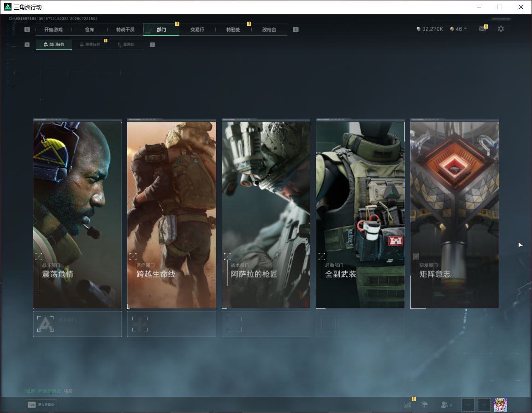Click the 全副武装 title text
Viewport: 532px width, 413px height.
pyautogui.click(x=341, y=274)
